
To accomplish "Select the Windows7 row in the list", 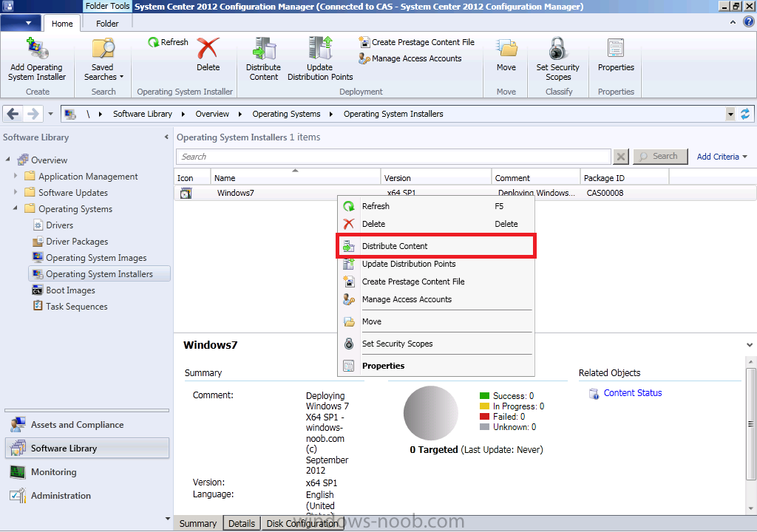I will 465,193.
